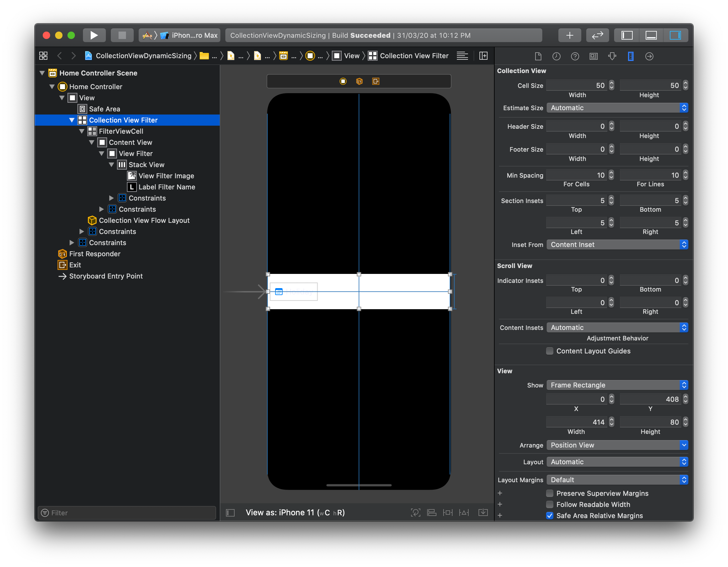Show the Attributes inspector
Image resolution: width=728 pixels, height=567 pixels.
pyautogui.click(x=612, y=56)
